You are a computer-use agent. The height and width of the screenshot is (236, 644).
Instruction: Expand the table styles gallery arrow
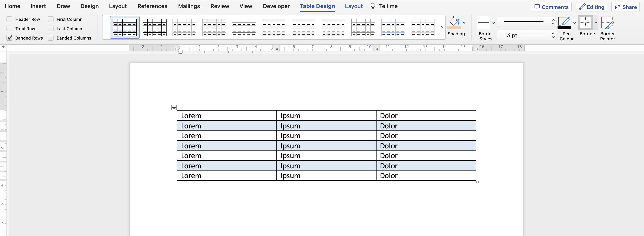(x=441, y=27)
